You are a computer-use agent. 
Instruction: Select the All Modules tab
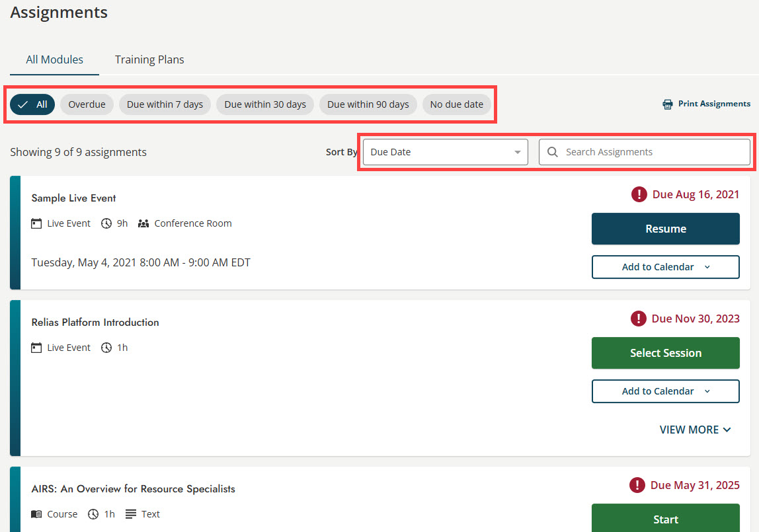(54, 59)
